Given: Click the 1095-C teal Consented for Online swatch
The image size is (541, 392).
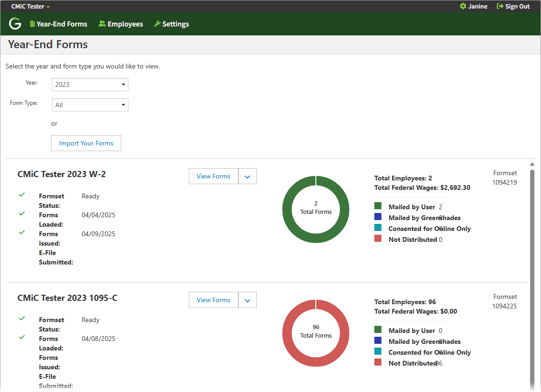Looking at the screenshot, I should tap(378, 352).
